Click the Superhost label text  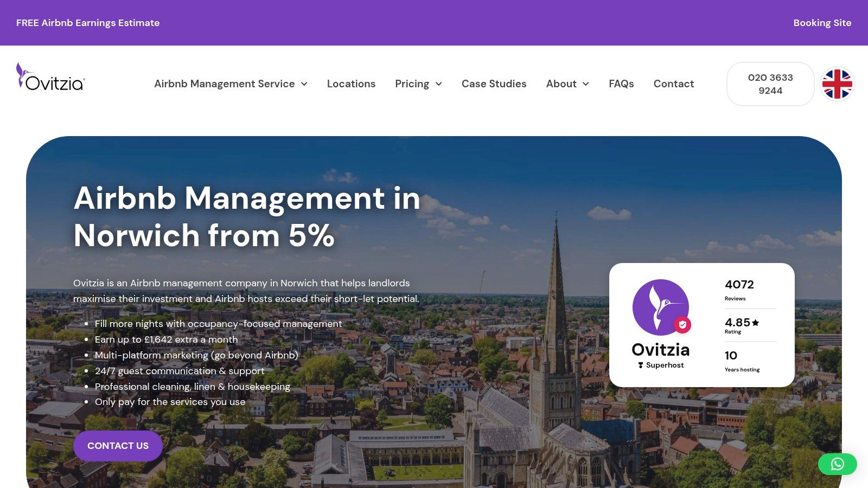[665, 365]
